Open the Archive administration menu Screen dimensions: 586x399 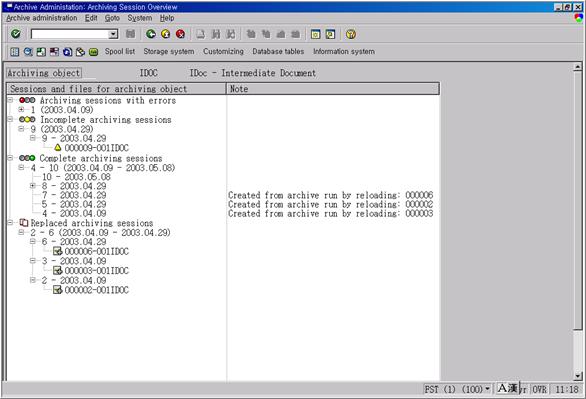point(41,18)
